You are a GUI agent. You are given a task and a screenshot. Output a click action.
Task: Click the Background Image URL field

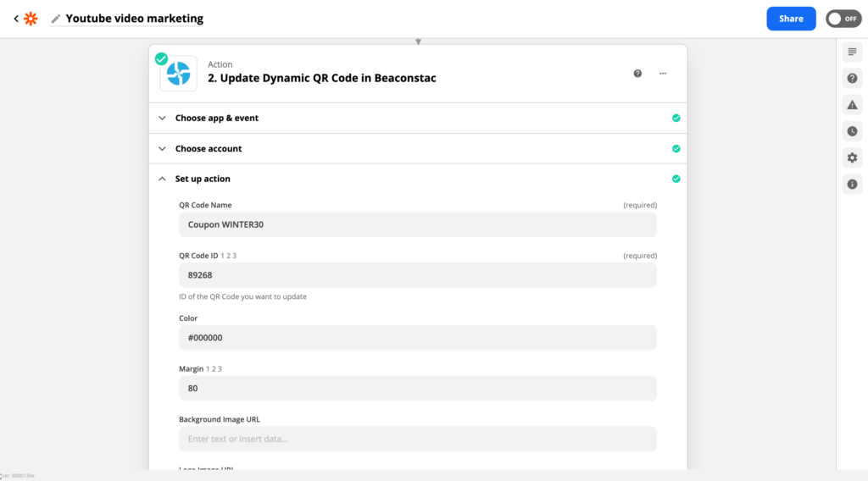point(417,439)
